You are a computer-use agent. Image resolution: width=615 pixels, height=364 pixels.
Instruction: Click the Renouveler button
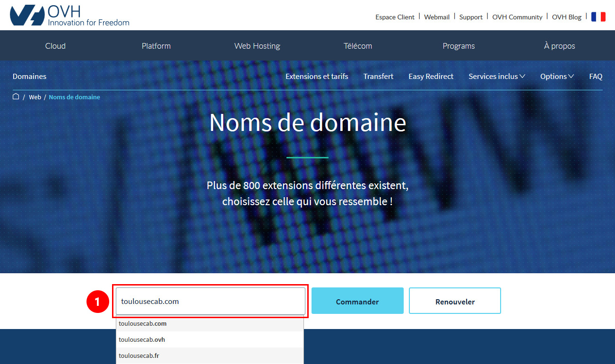(455, 301)
